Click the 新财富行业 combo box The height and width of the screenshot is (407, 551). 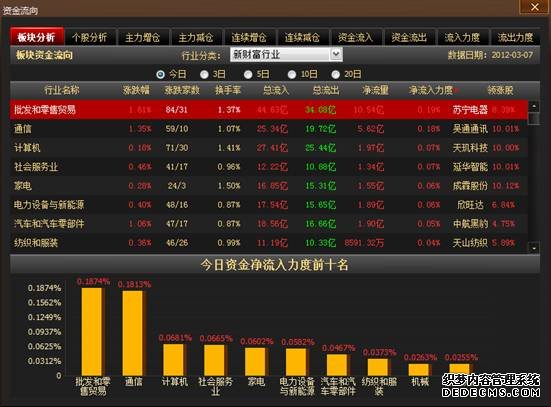point(286,54)
